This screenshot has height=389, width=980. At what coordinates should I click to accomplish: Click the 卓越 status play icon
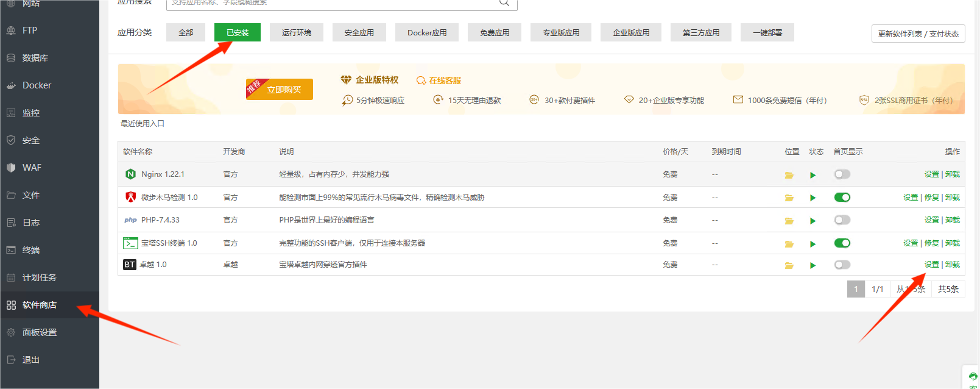click(813, 265)
